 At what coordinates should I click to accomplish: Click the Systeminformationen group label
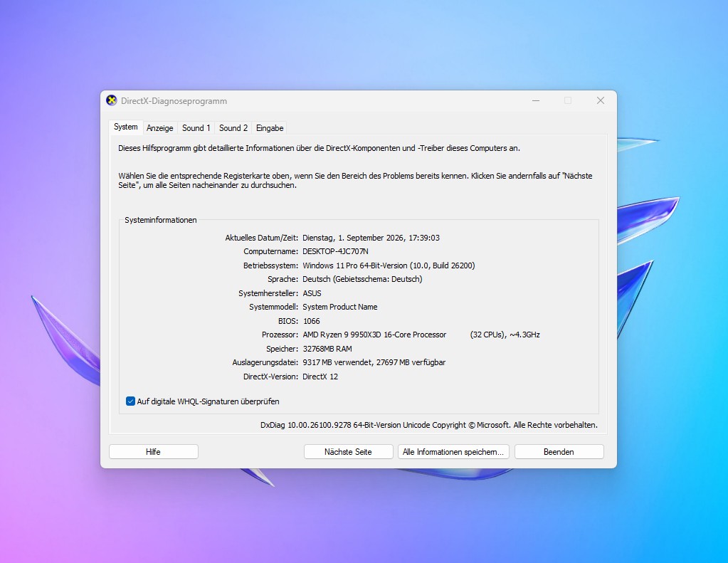[161, 220]
